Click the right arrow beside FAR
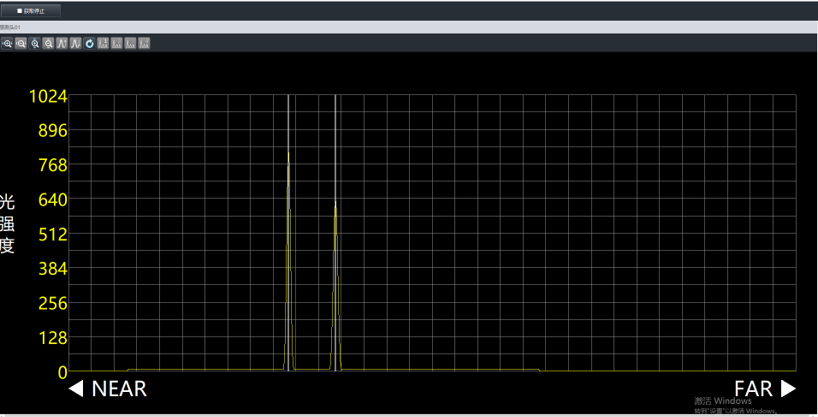The width and height of the screenshot is (818, 417). point(789,389)
